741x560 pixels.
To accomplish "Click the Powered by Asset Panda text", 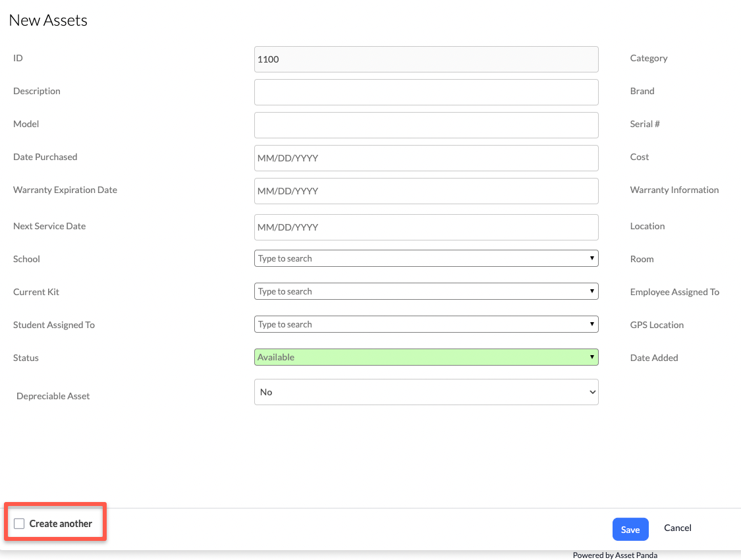I will pyautogui.click(x=615, y=555).
